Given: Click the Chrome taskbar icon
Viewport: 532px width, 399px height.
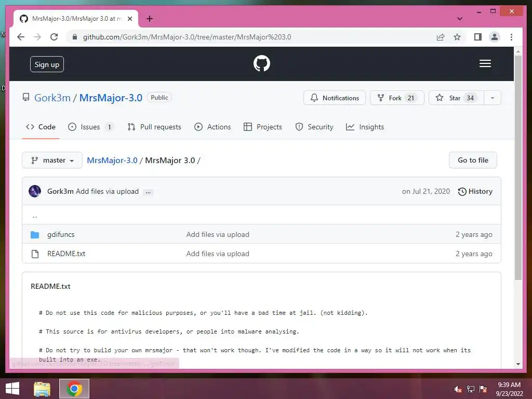Looking at the screenshot, I should (x=74, y=389).
